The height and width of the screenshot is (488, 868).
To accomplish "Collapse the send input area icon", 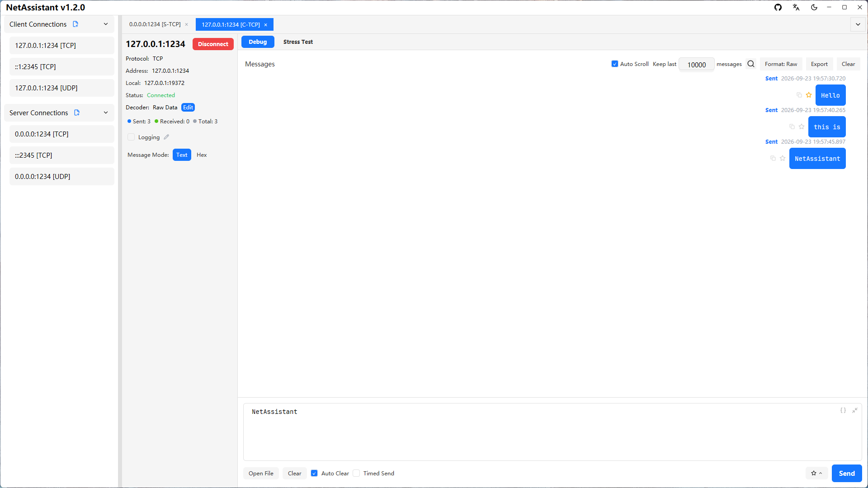I will (x=855, y=410).
